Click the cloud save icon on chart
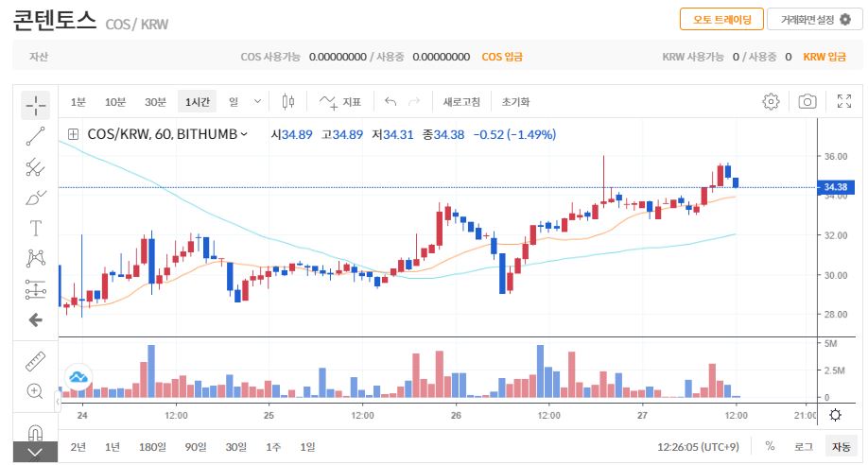868x465 pixels. 78,377
